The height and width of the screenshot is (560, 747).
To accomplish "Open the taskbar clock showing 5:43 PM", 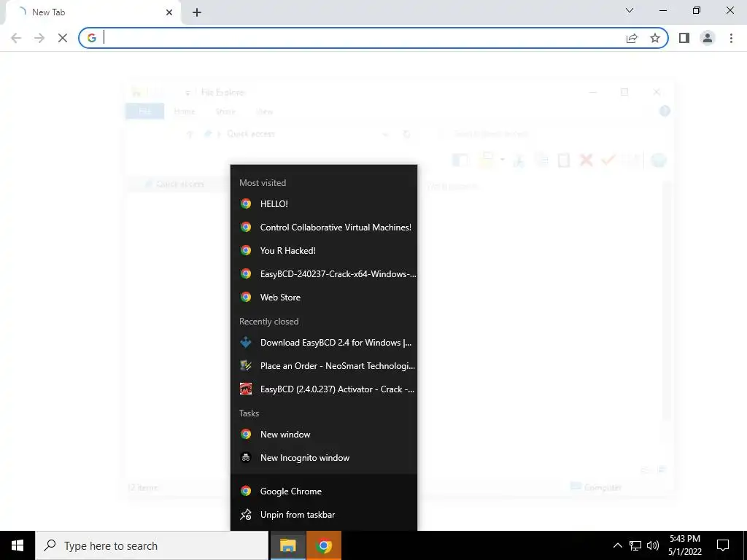I will tap(685, 545).
